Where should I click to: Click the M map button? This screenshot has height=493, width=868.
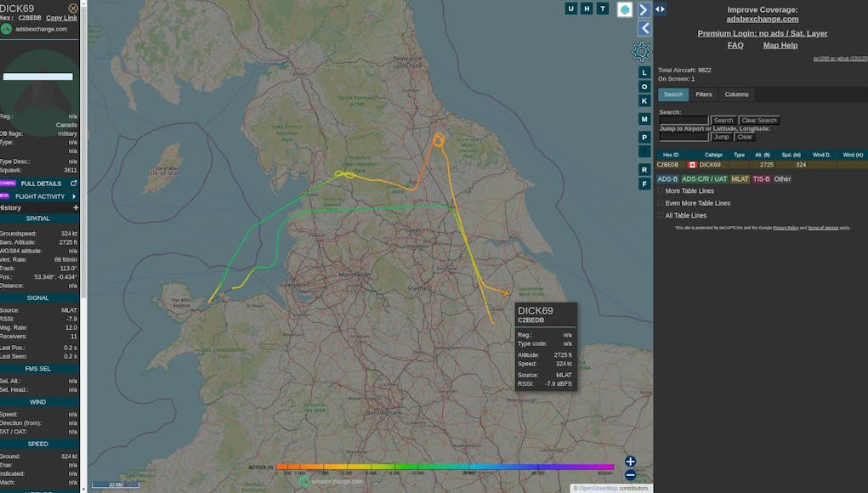pos(644,119)
